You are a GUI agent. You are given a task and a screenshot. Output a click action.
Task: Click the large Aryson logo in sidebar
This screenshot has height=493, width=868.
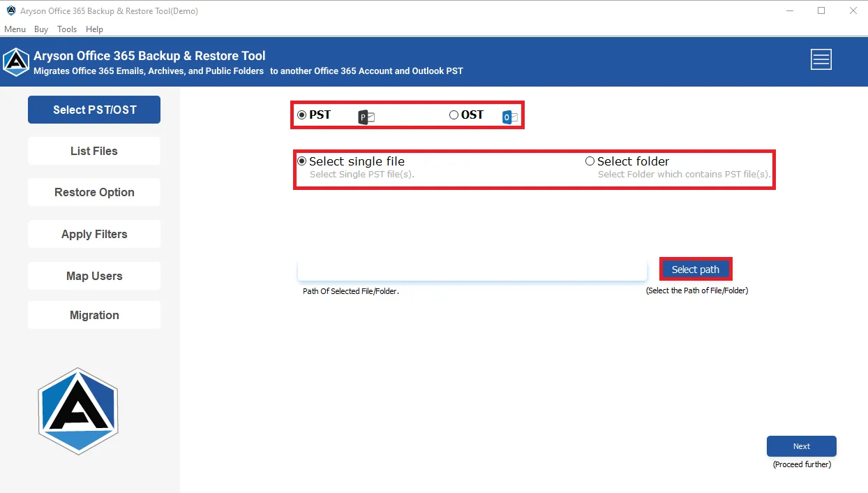(78, 411)
